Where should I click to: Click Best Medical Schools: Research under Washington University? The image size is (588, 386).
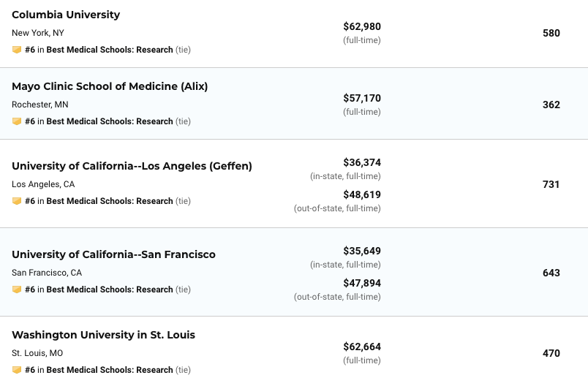[x=110, y=370]
